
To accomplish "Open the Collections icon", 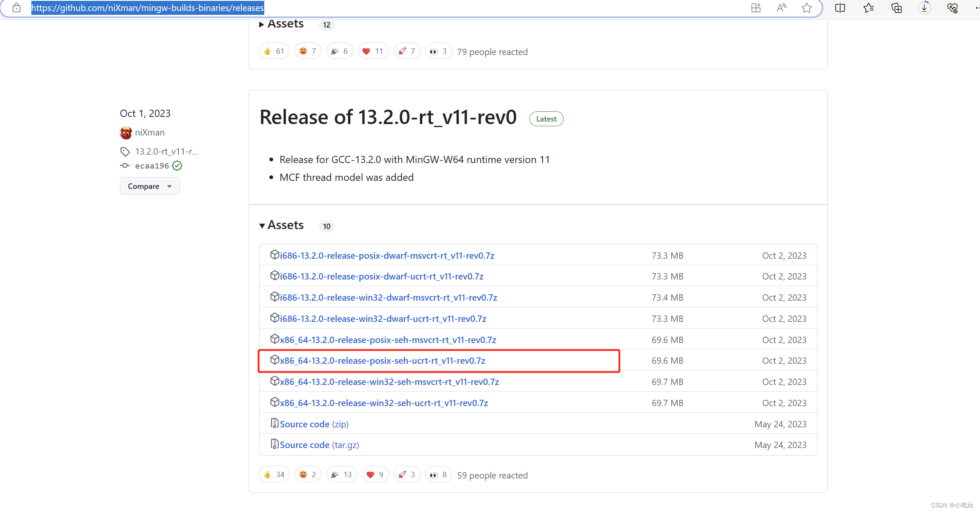I will (897, 8).
